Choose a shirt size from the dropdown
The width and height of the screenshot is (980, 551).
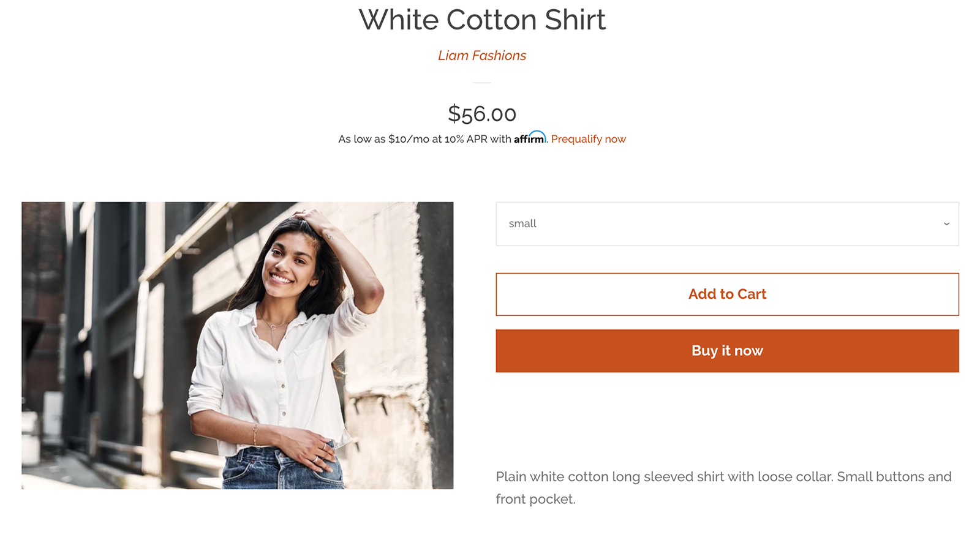(728, 224)
